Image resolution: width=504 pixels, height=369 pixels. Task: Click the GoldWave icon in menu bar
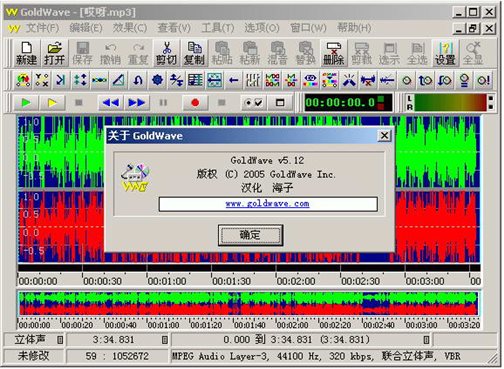point(14,28)
